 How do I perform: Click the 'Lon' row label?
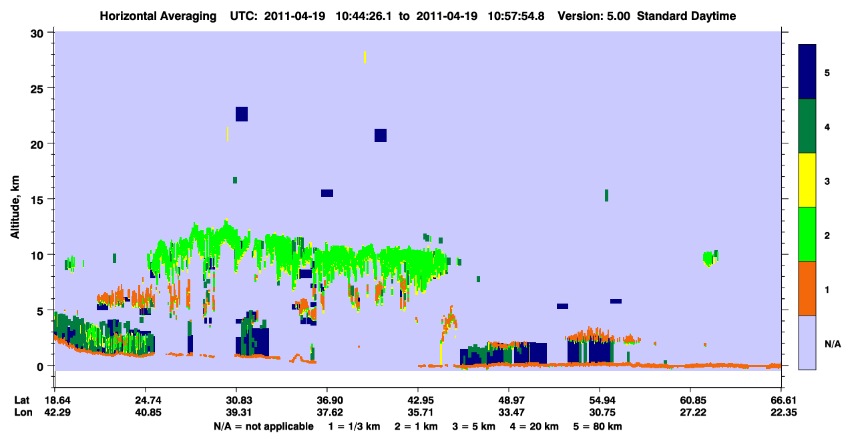[23, 412]
